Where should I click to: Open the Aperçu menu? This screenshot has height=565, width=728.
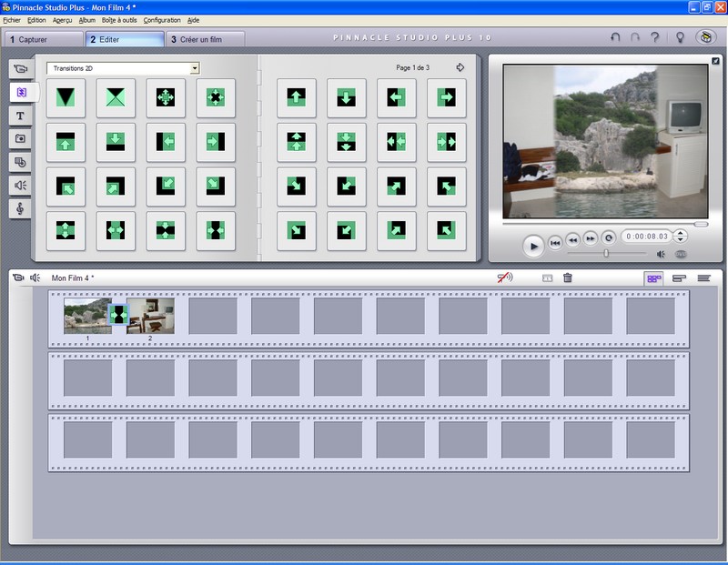[62, 20]
